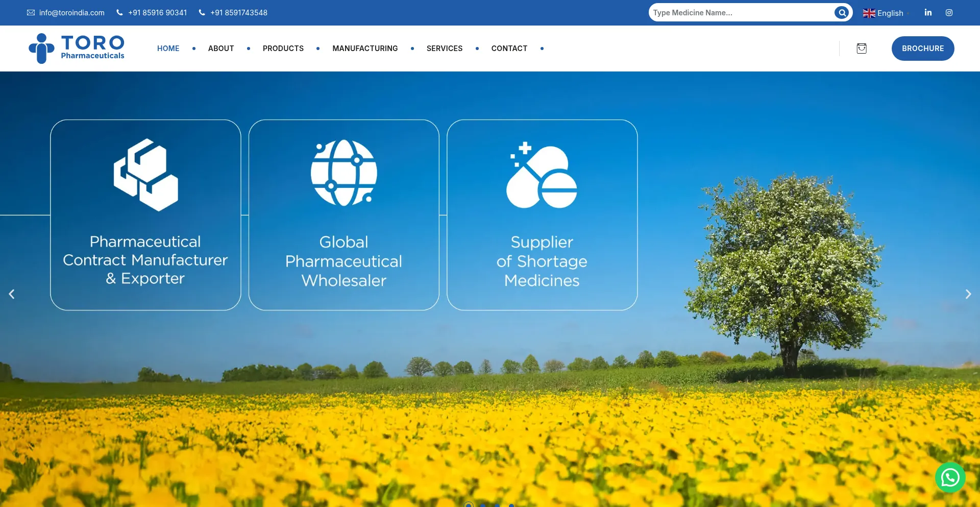The height and width of the screenshot is (507, 980).
Task: Click the WhatsApp chat icon
Action: point(950,477)
